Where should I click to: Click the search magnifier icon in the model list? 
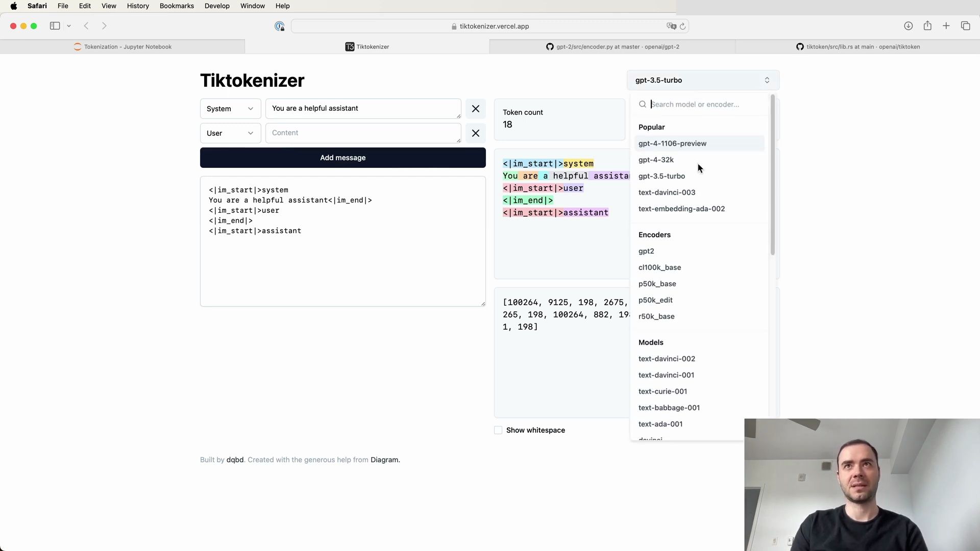click(x=643, y=105)
